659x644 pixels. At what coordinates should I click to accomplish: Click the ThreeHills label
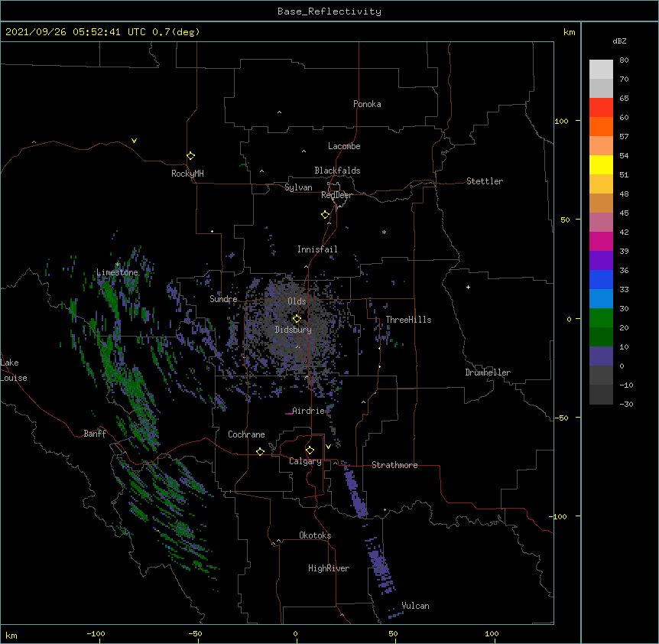[x=408, y=320]
